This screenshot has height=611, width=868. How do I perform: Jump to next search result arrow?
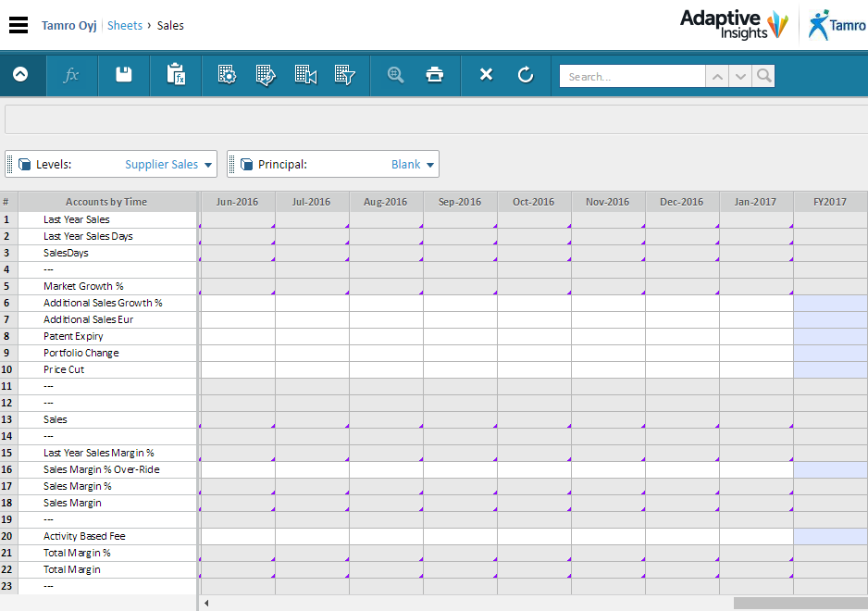click(740, 77)
